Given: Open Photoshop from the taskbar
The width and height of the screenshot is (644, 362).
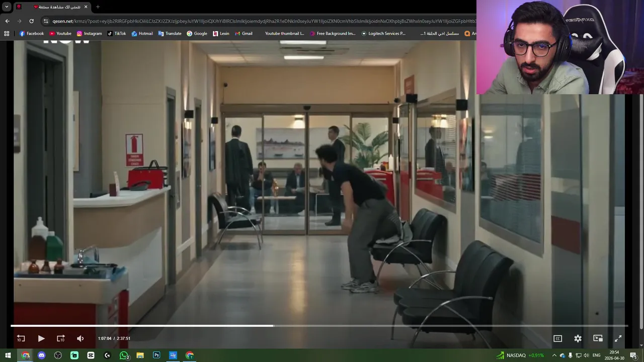Looking at the screenshot, I should pyautogui.click(x=156, y=355).
